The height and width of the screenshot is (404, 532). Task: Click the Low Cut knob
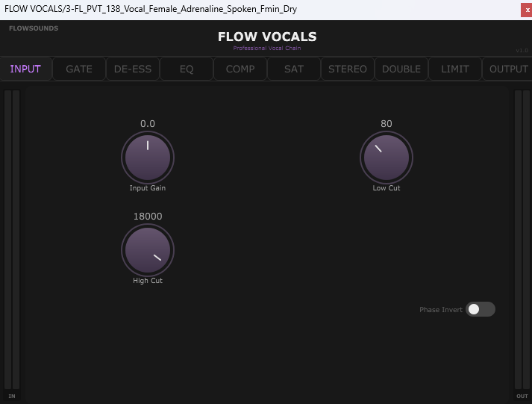pos(387,158)
